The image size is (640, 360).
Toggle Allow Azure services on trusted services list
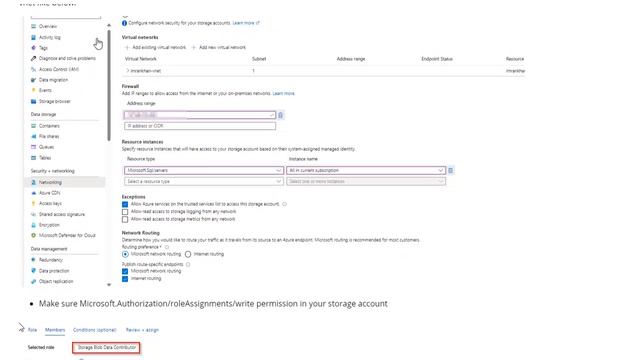125,204
